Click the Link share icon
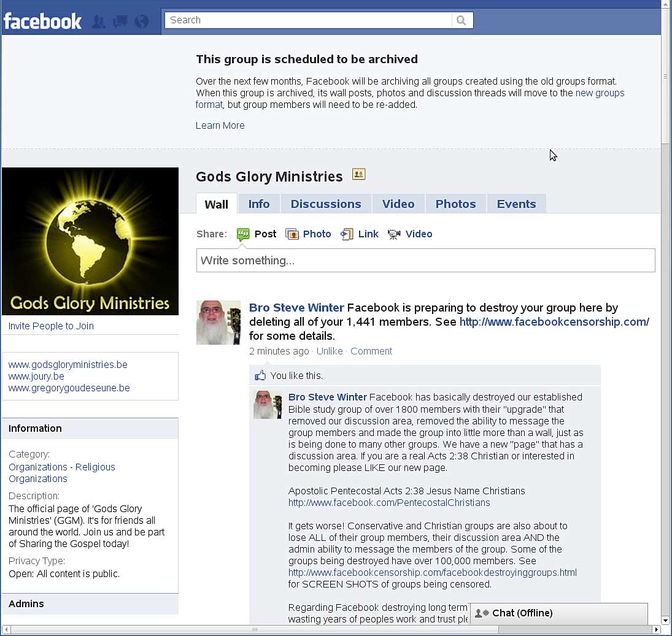The width and height of the screenshot is (672, 636). click(347, 234)
